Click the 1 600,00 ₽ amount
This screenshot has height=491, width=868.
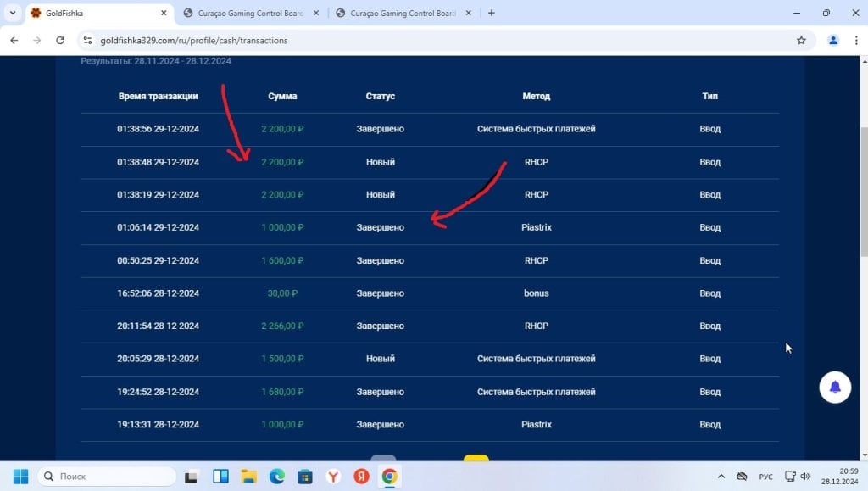tap(282, 260)
